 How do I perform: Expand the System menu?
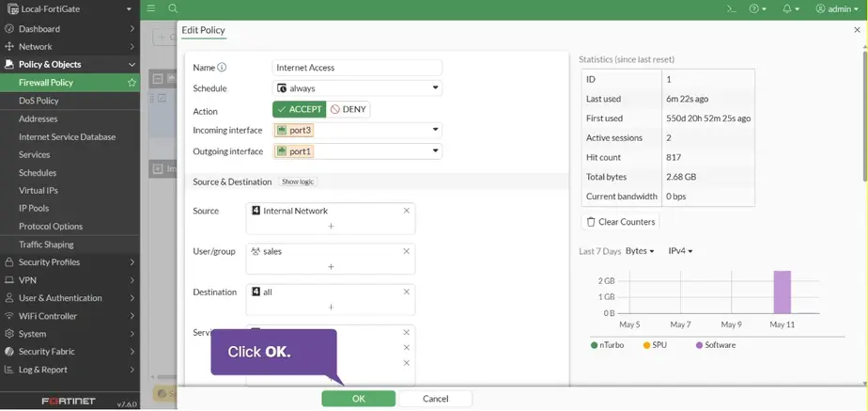pyautogui.click(x=70, y=334)
